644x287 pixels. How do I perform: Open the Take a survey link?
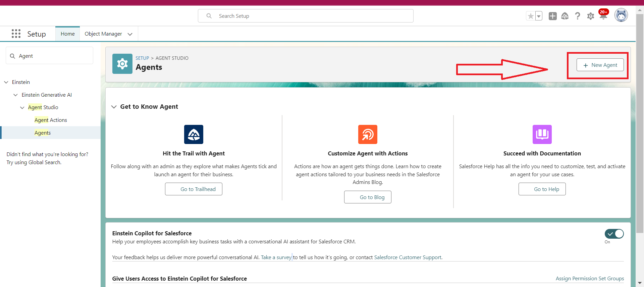pos(276,257)
